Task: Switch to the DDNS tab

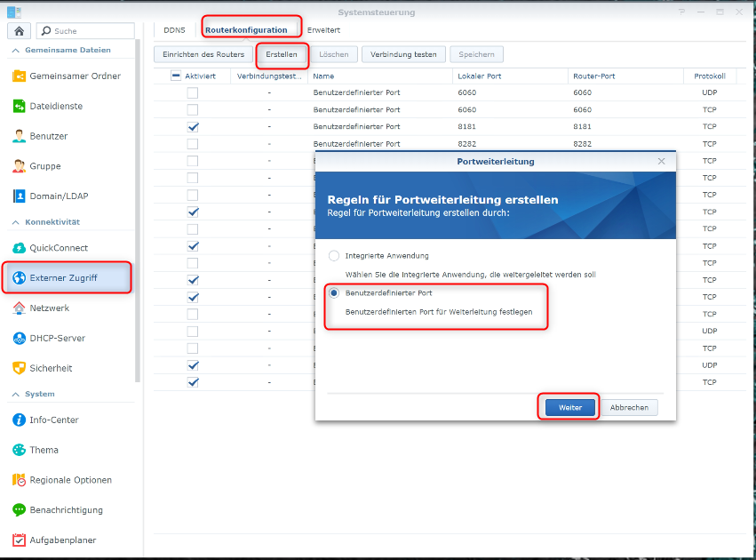Action: click(x=174, y=30)
